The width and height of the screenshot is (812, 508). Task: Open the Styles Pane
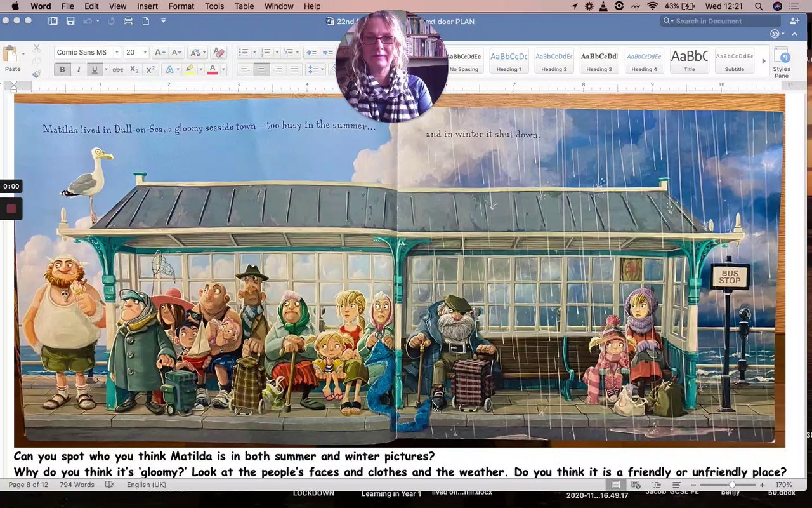tap(782, 62)
